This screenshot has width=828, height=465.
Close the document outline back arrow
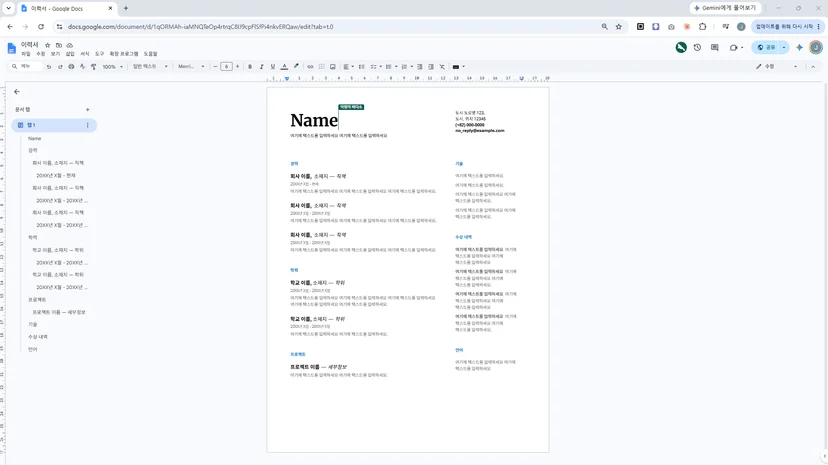pyautogui.click(x=17, y=92)
